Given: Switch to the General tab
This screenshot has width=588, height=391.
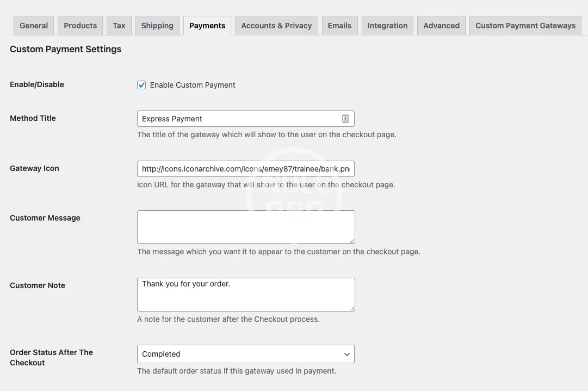Looking at the screenshot, I should [34, 26].
